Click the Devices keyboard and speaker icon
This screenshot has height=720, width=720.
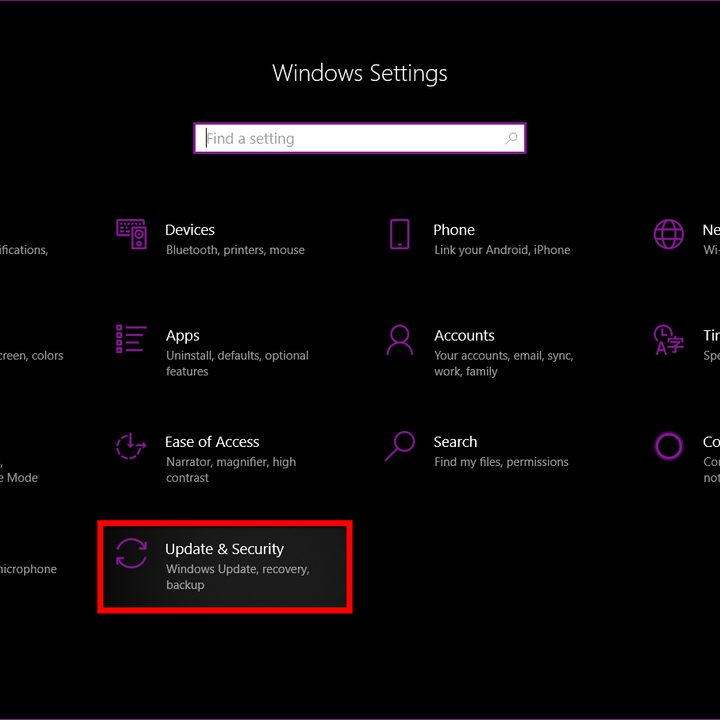[131, 234]
